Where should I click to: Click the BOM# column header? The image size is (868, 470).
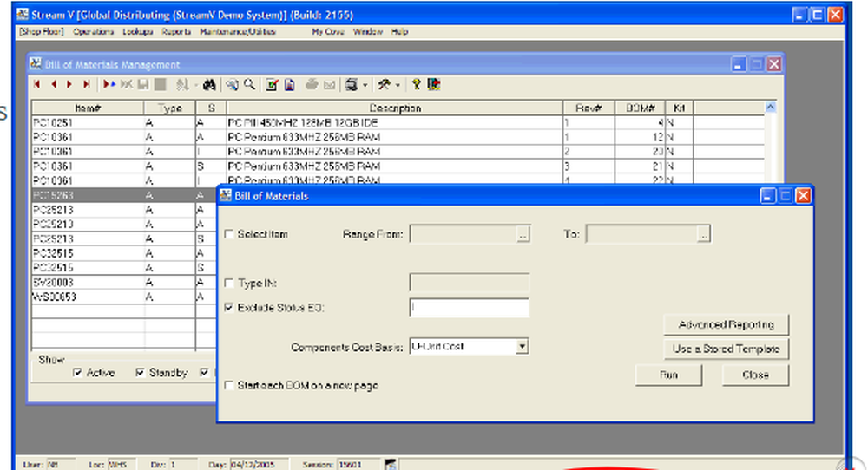[640, 108]
